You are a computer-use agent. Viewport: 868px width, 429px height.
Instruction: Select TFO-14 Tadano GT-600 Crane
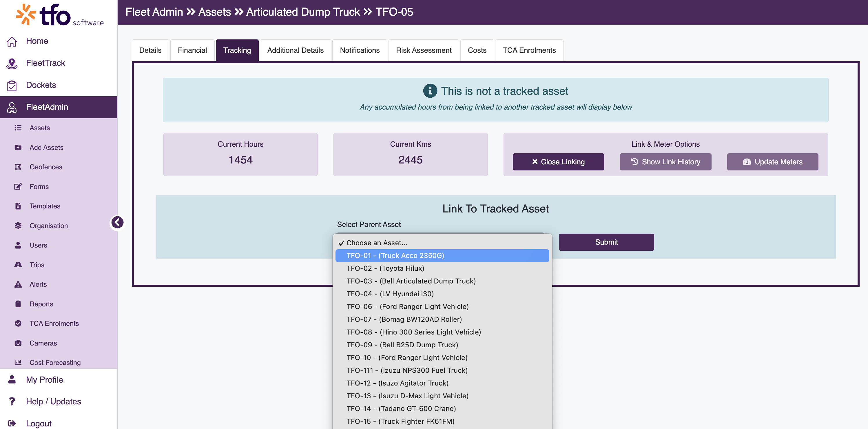(x=442, y=409)
